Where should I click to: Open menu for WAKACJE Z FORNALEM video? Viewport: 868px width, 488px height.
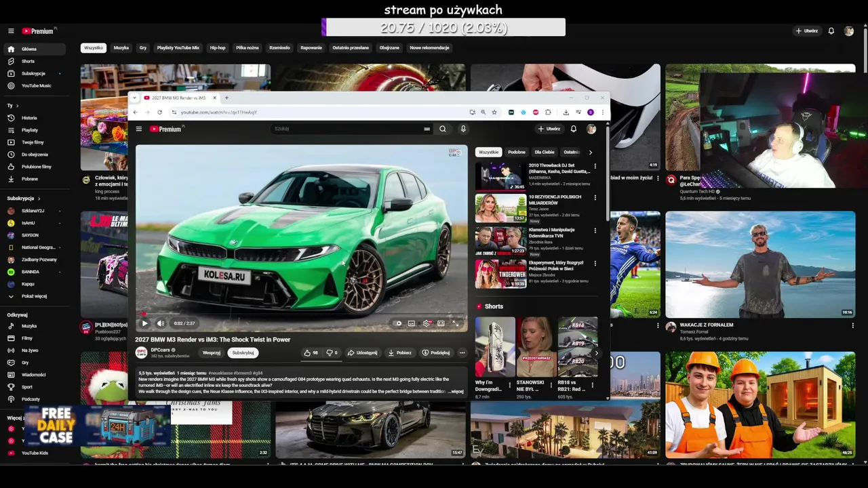click(x=852, y=326)
